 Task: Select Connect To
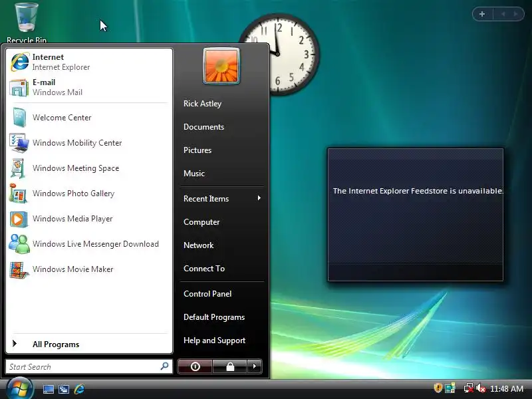204,269
